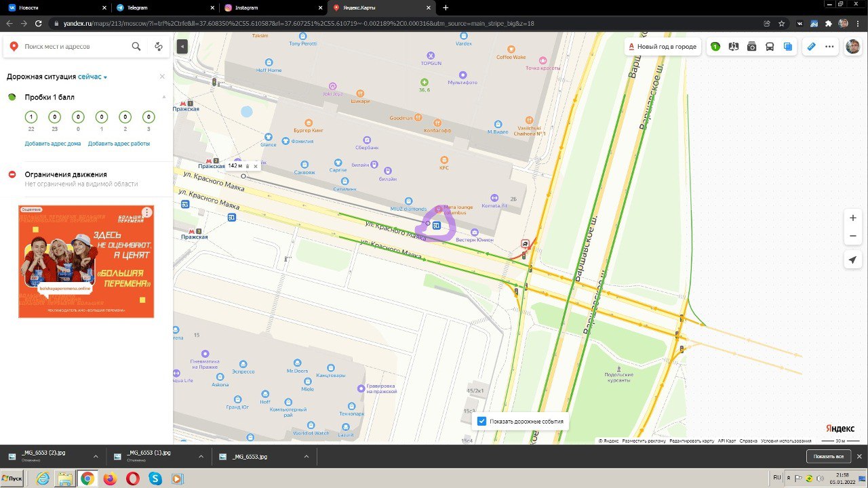868x488 pixels.
Task: Expand options for _MG_6553.jpg download
Action: tap(306, 456)
